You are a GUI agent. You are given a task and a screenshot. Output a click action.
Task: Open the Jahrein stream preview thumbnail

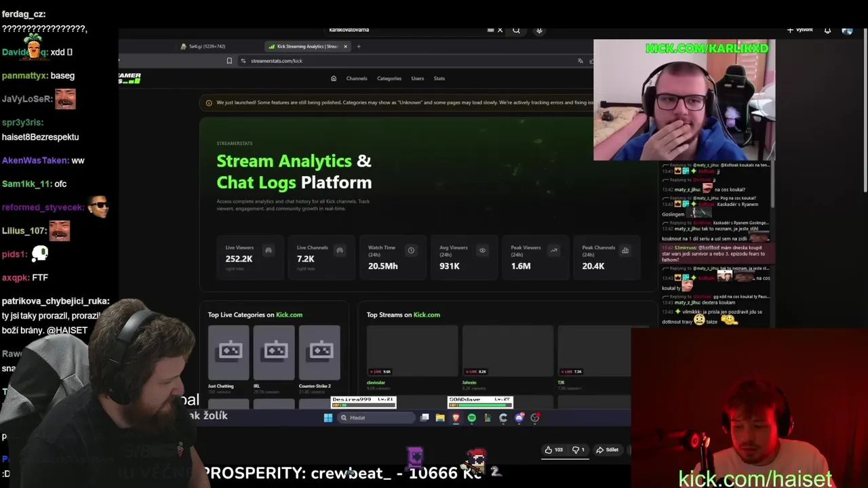508,351
